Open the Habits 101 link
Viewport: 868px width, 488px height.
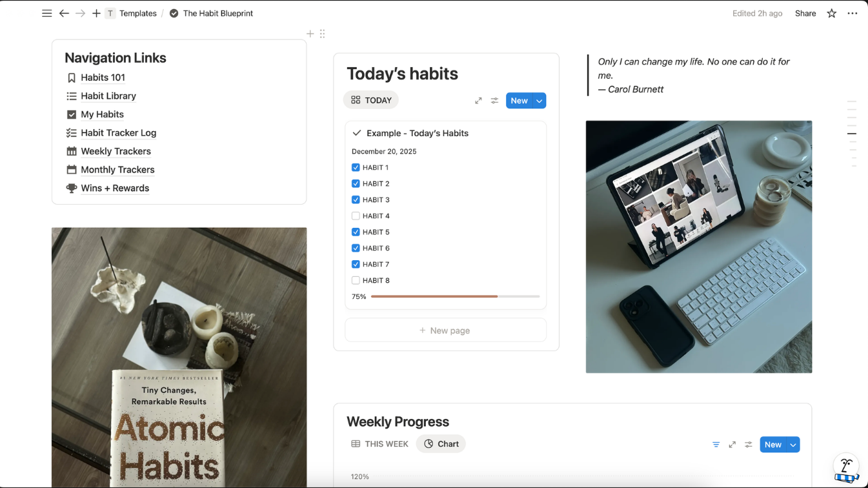[x=103, y=77]
